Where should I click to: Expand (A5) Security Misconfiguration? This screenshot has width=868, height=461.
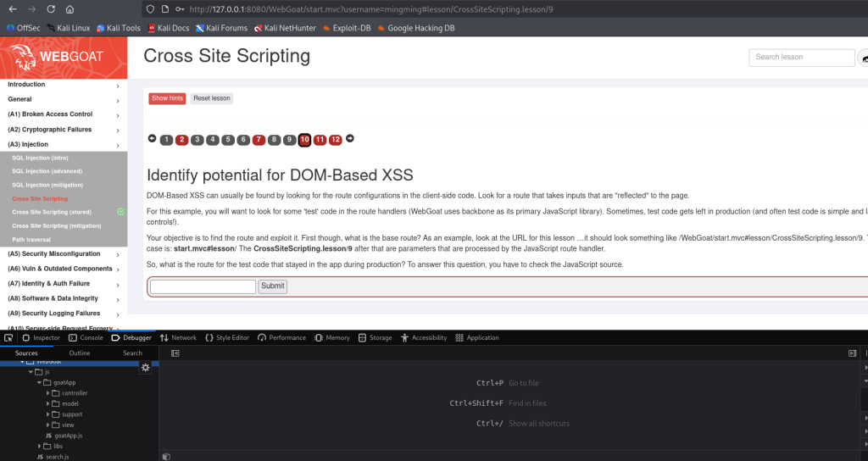[x=64, y=254]
